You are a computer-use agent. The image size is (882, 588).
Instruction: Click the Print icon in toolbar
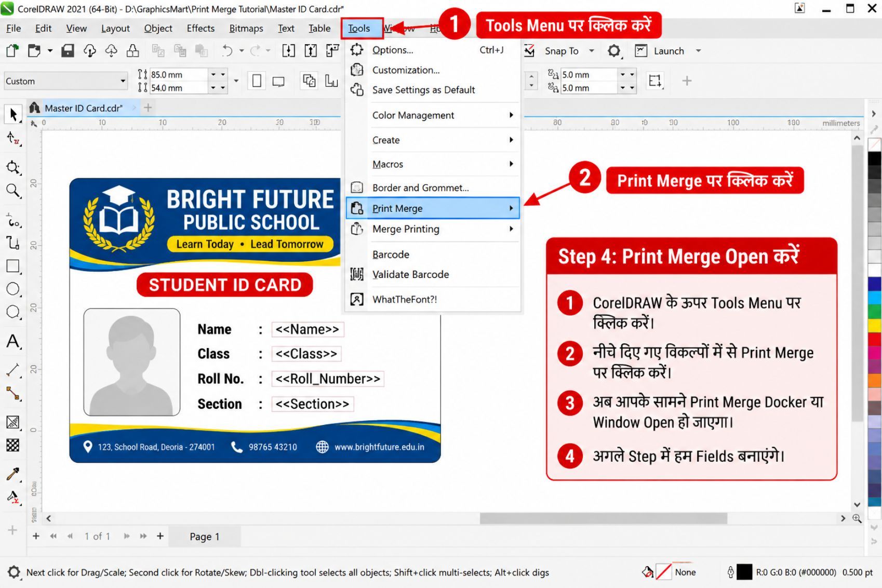(x=133, y=50)
